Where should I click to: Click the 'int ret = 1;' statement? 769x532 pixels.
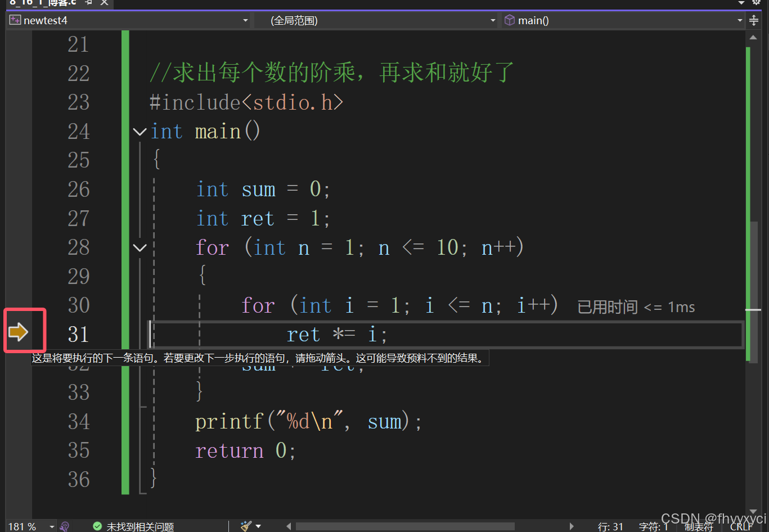[x=263, y=218]
